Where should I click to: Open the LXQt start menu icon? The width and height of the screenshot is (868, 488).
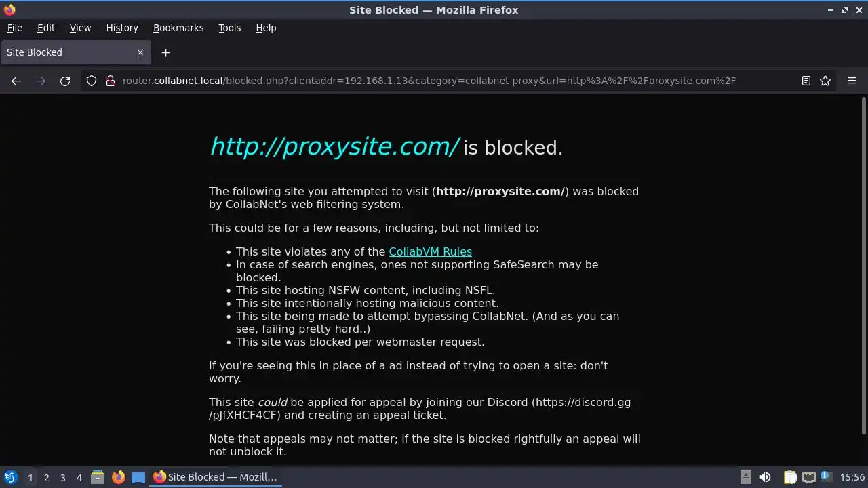point(10,477)
